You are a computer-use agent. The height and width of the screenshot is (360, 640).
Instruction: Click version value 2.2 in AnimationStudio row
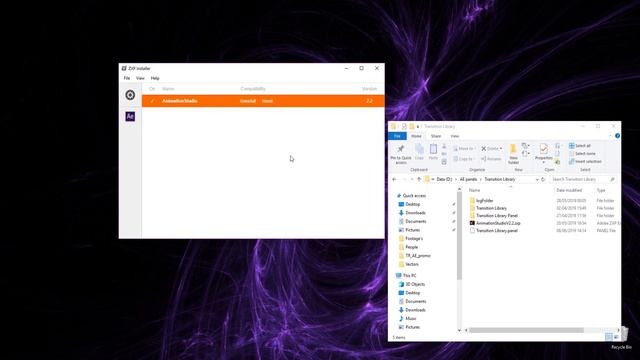pyautogui.click(x=369, y=101)
